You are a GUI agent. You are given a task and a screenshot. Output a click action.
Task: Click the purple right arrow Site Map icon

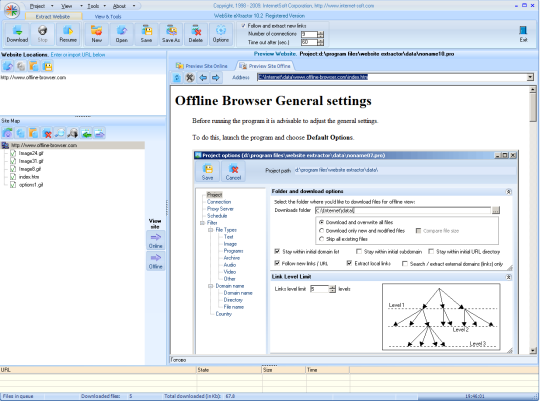pos(100,133)
